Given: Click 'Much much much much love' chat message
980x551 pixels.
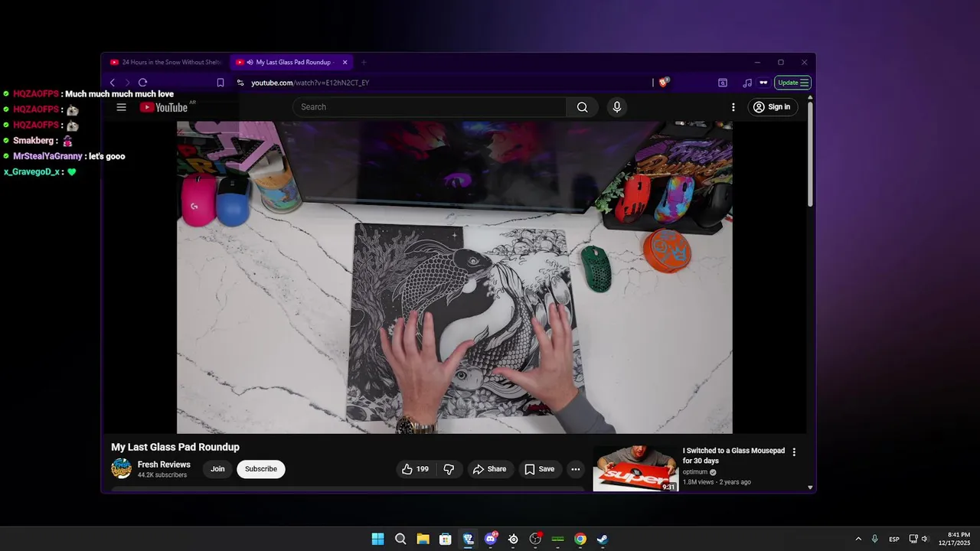Looking at the screenshot, I should pos(119,94).
